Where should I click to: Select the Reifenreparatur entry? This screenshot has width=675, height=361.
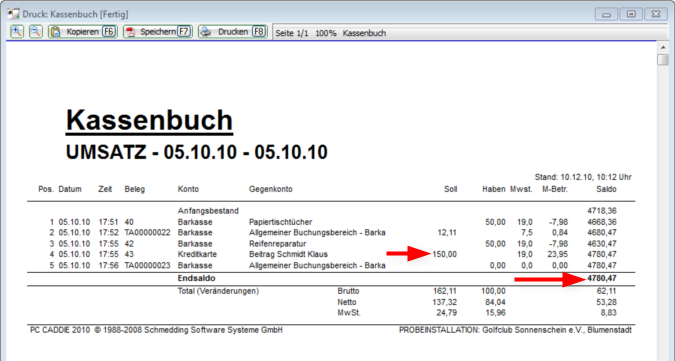[277, 244]
